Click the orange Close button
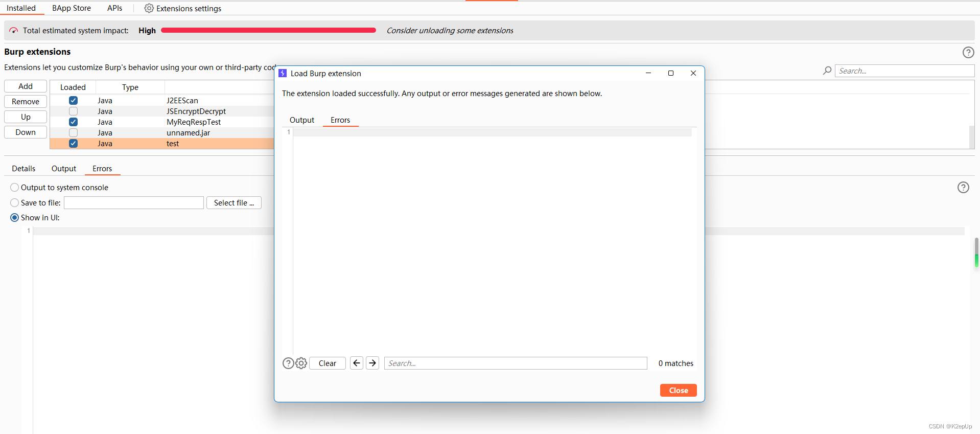The width and height of the screenshot is (980, 434). 679,390
